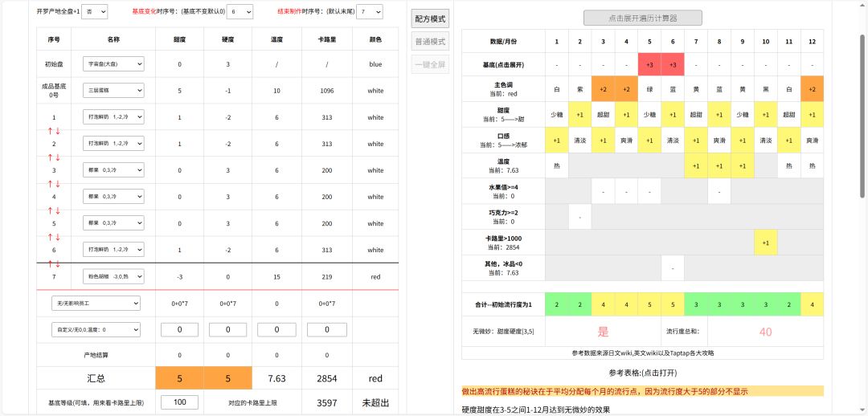Open the 成品基底 dropdown set to 三层蛋糕

[x=113, y=91]
